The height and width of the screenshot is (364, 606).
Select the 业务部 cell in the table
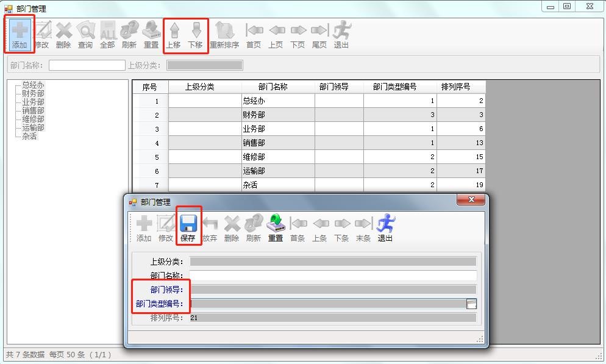[278, 129]
